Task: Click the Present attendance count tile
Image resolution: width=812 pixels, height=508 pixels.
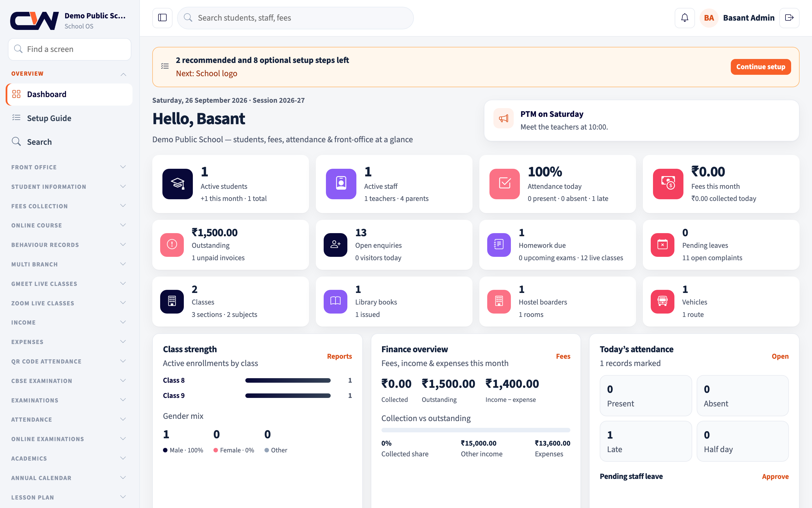Action: 646,395
